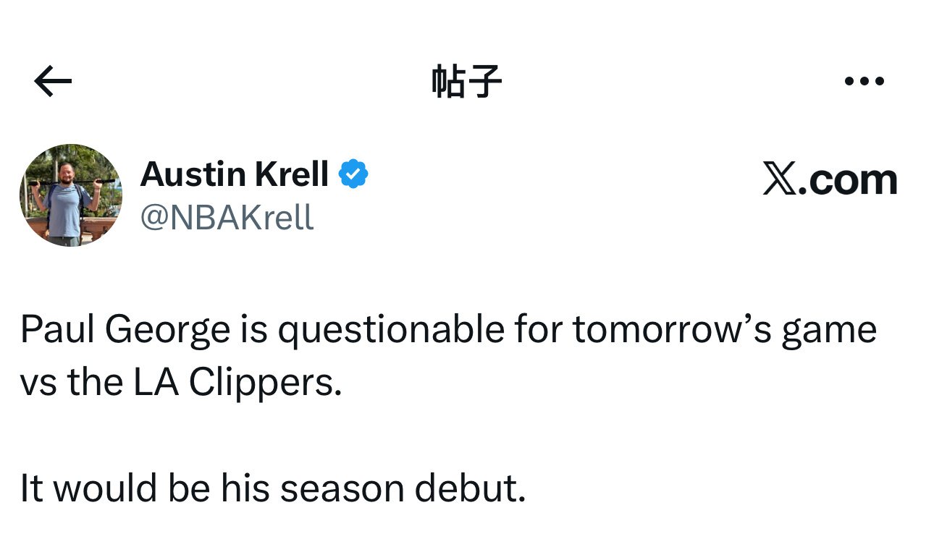Viewport: 934px width, 560px height.
Task: Click the X.com logo
Action: [830, 178]
